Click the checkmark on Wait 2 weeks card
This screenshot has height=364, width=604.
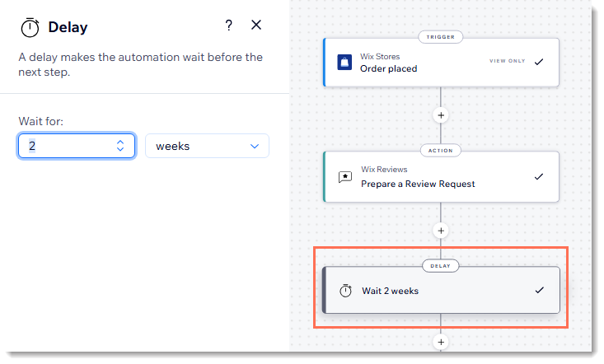[x=539, y=290]
